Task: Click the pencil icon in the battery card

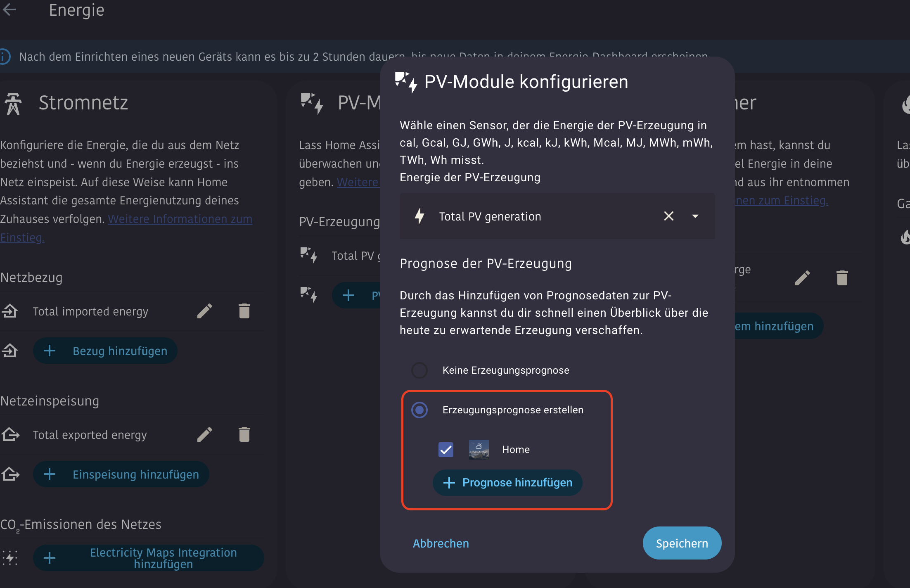Action: click(802, 278)
